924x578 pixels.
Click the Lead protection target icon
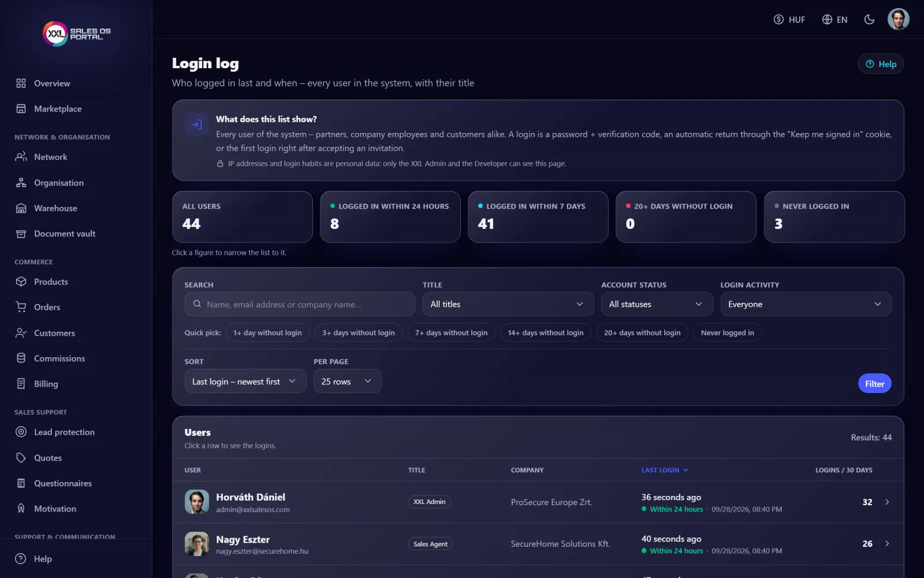[21, 432]
